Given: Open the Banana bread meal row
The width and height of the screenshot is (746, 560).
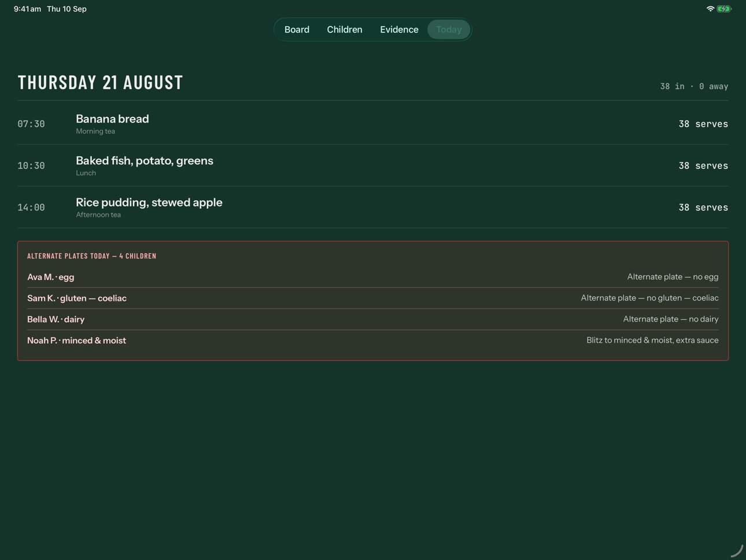Looking at the screenshot, I should [373, 124].
